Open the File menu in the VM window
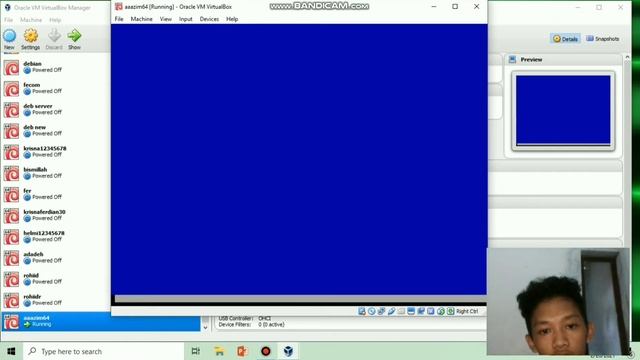Screen dimensions: 640x360 tap(119, 19)
